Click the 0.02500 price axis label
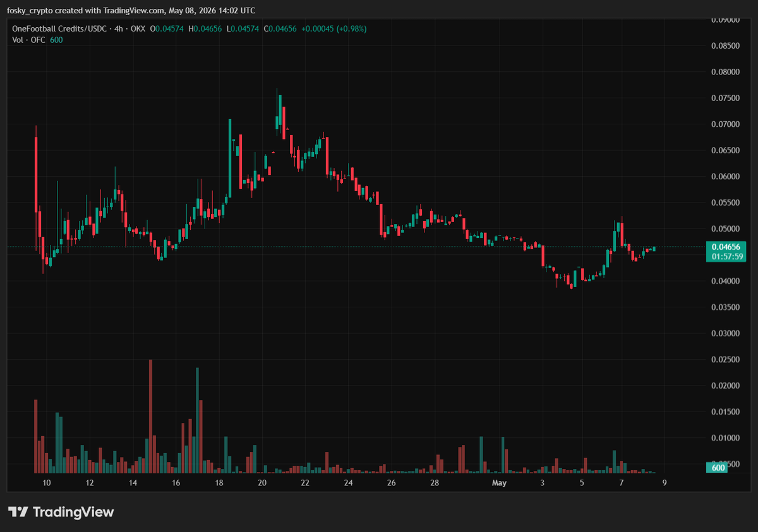758x532 pixels. click(x=726, y=360)
